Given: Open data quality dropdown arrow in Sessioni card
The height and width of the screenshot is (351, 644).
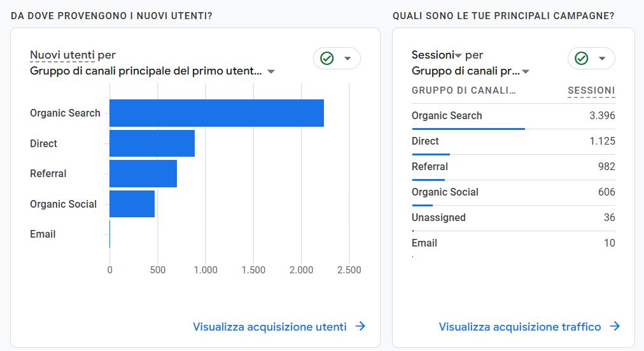Looking at the screenshot, I should (x=602, y=59).
